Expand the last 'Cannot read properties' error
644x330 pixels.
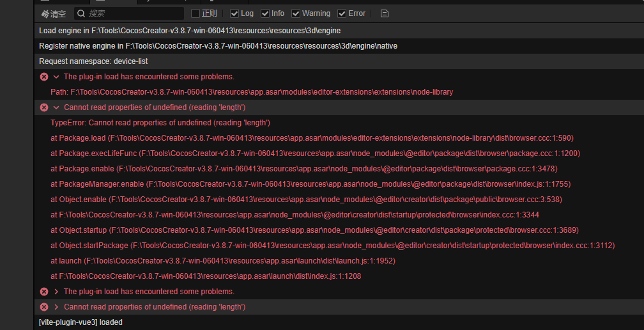point(56,307)
